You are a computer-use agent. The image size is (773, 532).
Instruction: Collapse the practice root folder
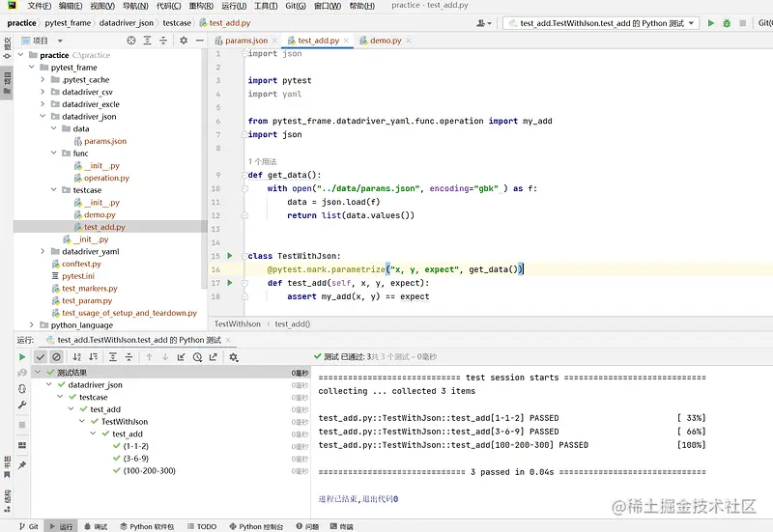pos(20,55)
